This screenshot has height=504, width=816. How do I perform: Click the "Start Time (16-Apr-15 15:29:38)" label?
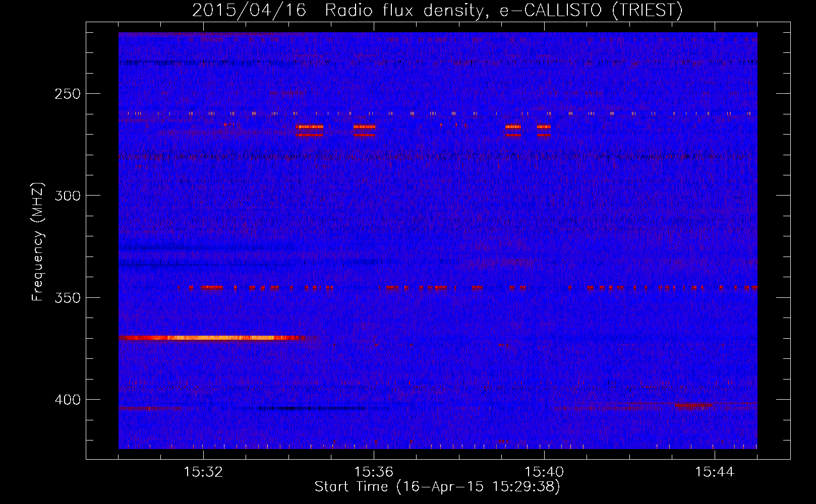pyautogui.click(x=437, y=487)
